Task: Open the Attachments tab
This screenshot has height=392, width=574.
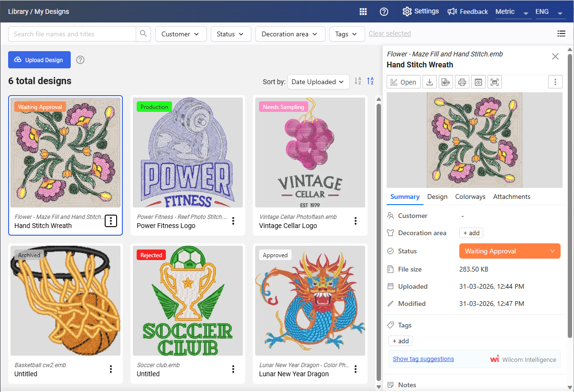Action: point(511,196)
